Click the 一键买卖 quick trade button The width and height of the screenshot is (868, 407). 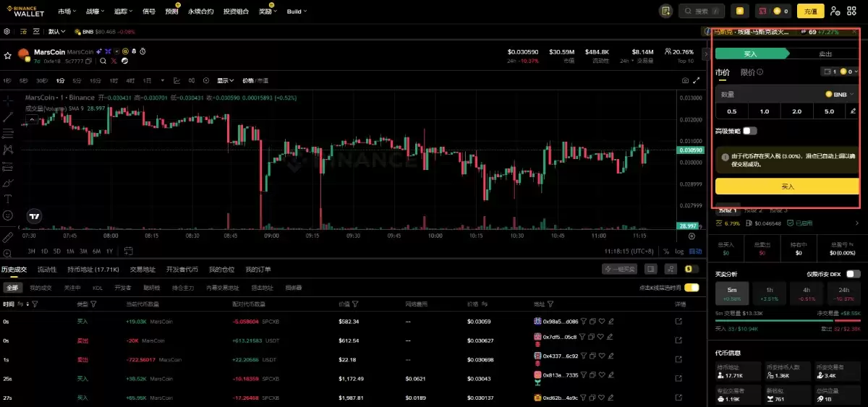pos(620,269)
